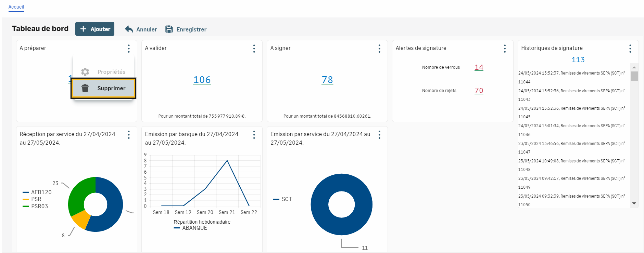Open Alertes de signature three-dot menu
This screenshot has width=644, height=253.
(x=505, y=49)
